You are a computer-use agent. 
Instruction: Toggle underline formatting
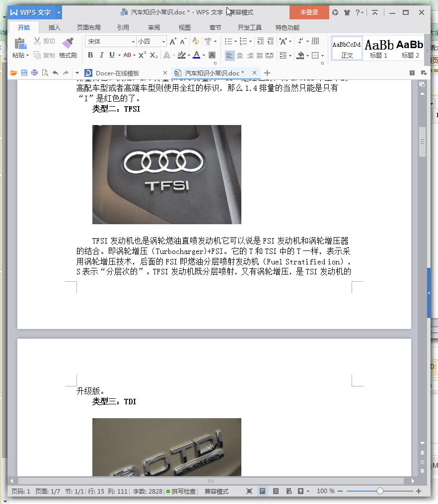pyautogui.click(x=112, y=55)
